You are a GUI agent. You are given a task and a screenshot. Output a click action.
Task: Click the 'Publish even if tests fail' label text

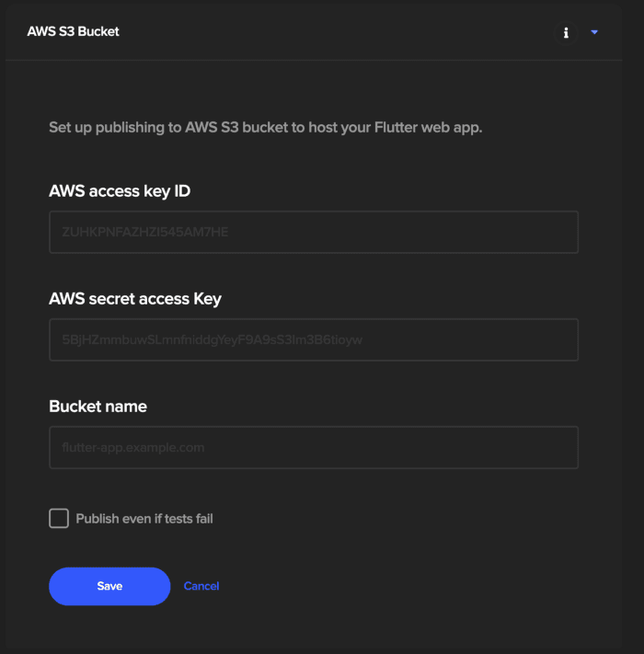(x=144, y=519)
